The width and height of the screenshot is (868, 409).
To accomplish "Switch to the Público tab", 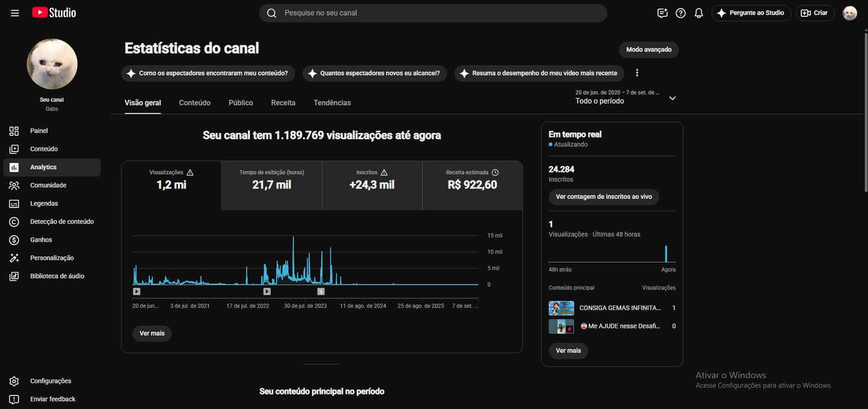I will (241, 103).
